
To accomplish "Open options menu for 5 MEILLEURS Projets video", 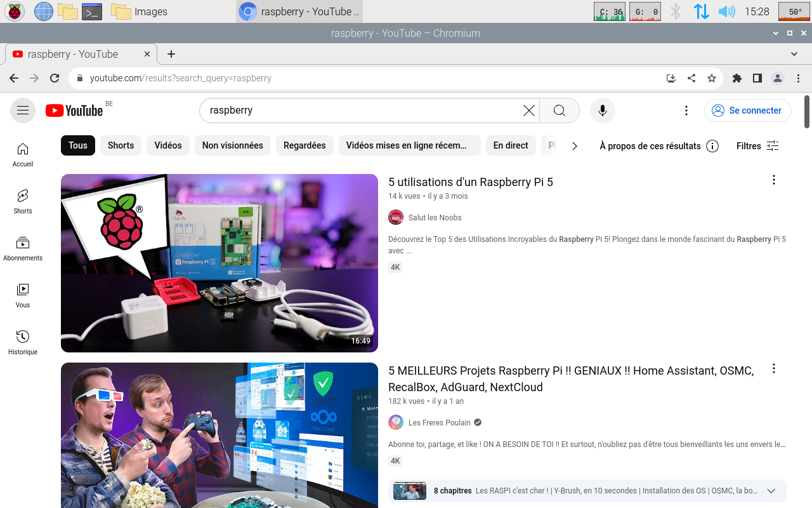I will point(773,368).
